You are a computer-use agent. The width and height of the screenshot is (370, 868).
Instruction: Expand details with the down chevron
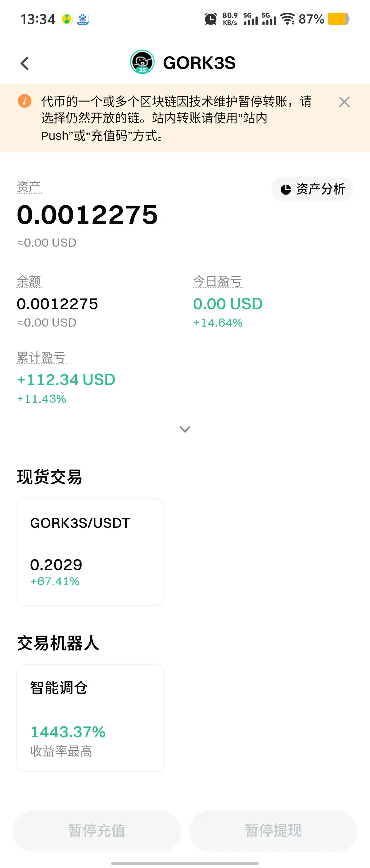tap(185, 429)
